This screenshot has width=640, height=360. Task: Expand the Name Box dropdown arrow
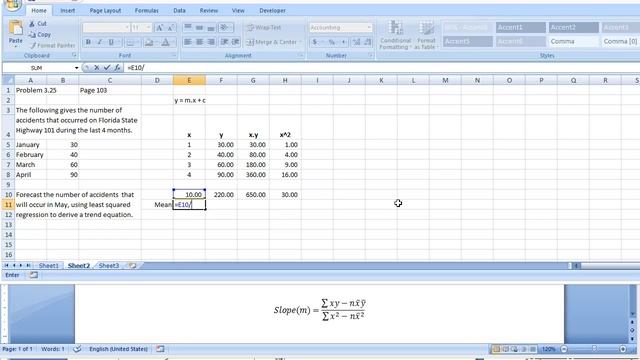76,68
